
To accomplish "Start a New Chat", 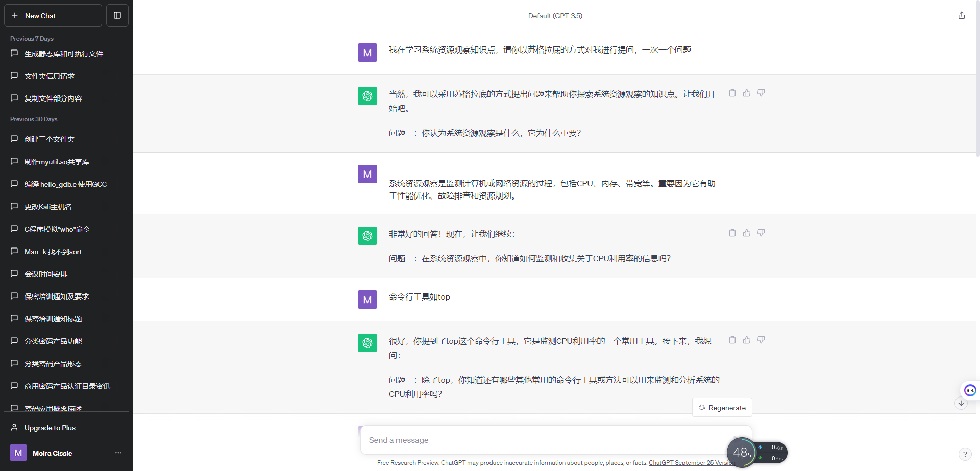I will (53, 15).
